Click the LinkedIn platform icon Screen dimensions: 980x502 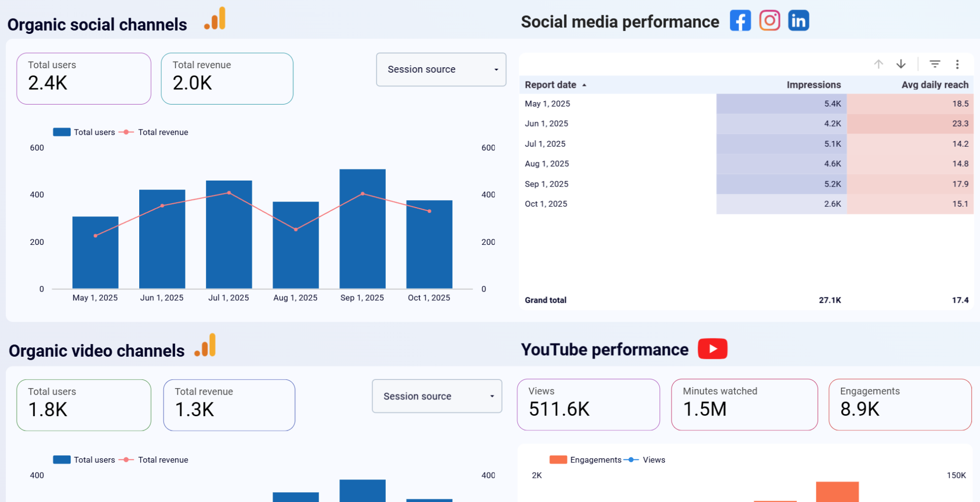798,21
